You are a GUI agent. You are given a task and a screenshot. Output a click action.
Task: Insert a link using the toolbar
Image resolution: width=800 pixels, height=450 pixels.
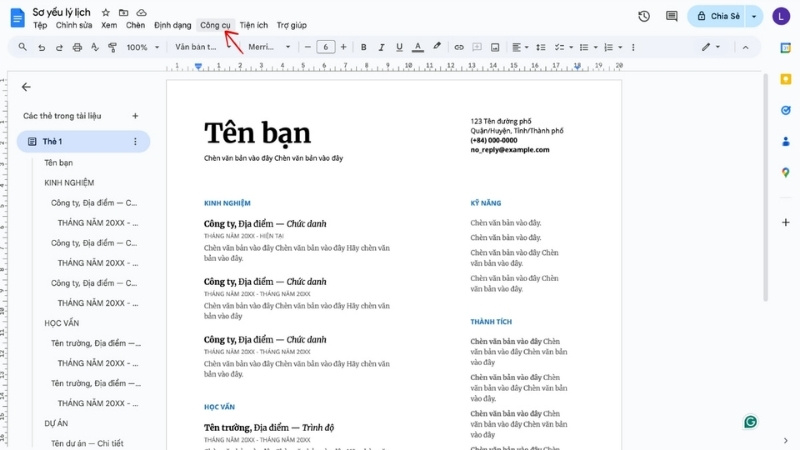click(x=459, y=47)
